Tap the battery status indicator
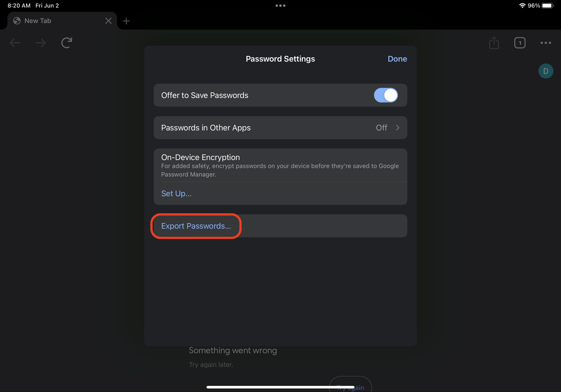The image size is (561, 392). [547, 6]
